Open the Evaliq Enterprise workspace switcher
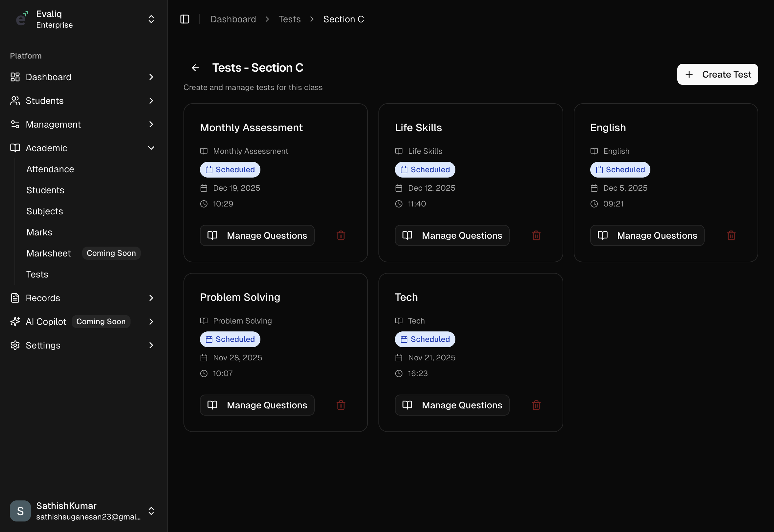Viewport: 774px width, 532px height. [x=151, y=19]
